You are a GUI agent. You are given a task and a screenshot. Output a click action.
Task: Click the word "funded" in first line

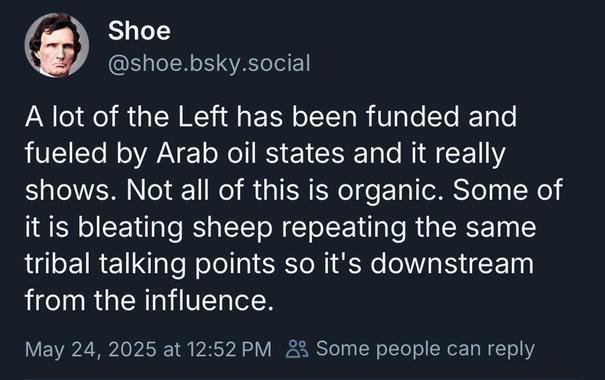pos(412,117)
